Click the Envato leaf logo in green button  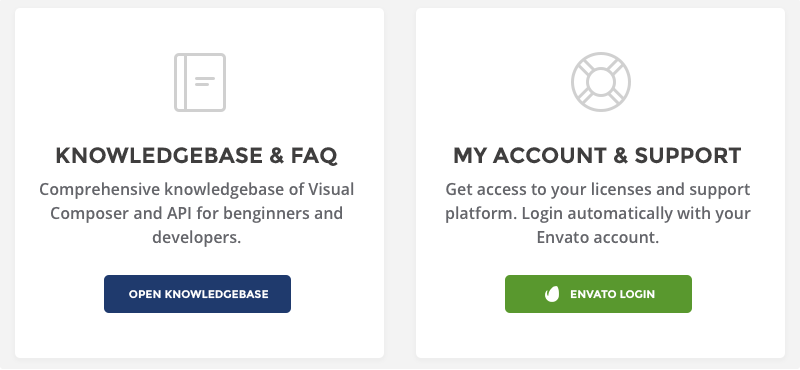point(552,294)
